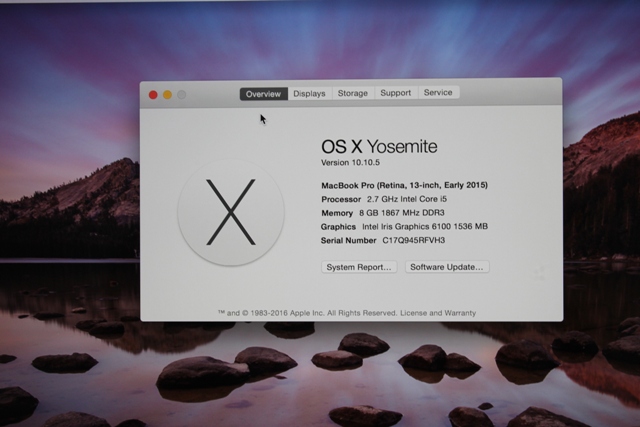Open the Storage tab
Image resolution: width=640 pixels, height=427 pixels.
coord(353,93)
